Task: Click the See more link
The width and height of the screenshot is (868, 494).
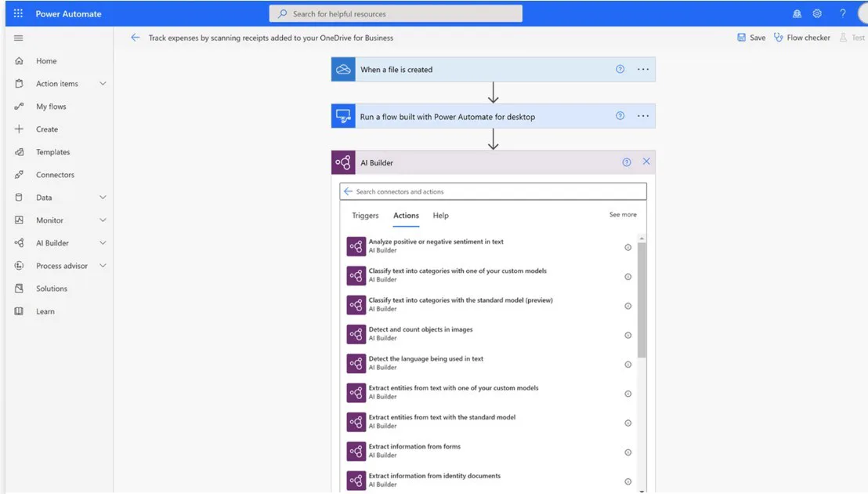Action: coord(623,214)
